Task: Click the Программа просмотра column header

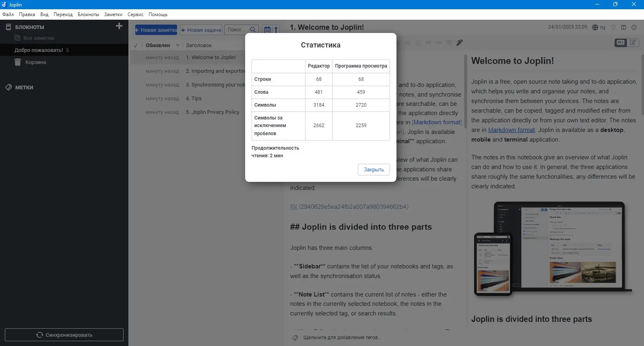Action: pos(361,66)
